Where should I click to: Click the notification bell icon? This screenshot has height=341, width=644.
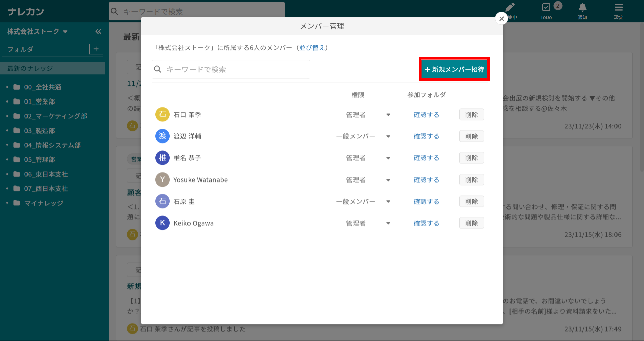tap(582, 8)
